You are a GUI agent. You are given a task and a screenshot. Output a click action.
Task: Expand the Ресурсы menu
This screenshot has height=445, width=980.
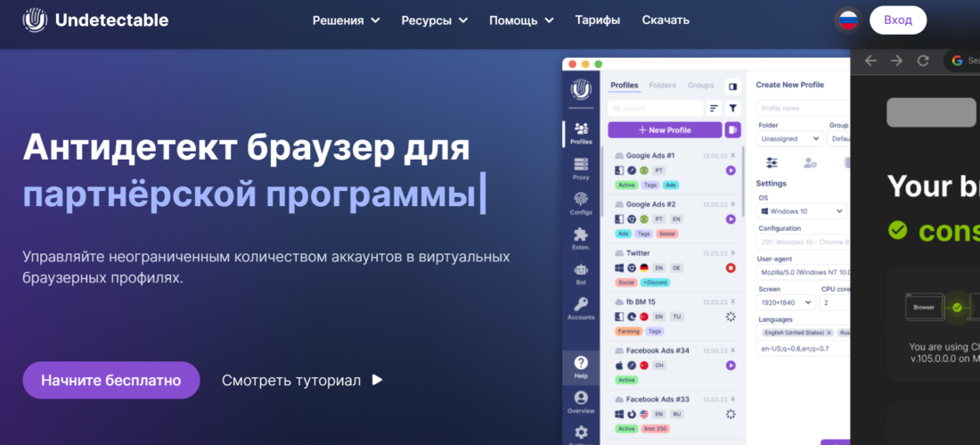[435, 20]
